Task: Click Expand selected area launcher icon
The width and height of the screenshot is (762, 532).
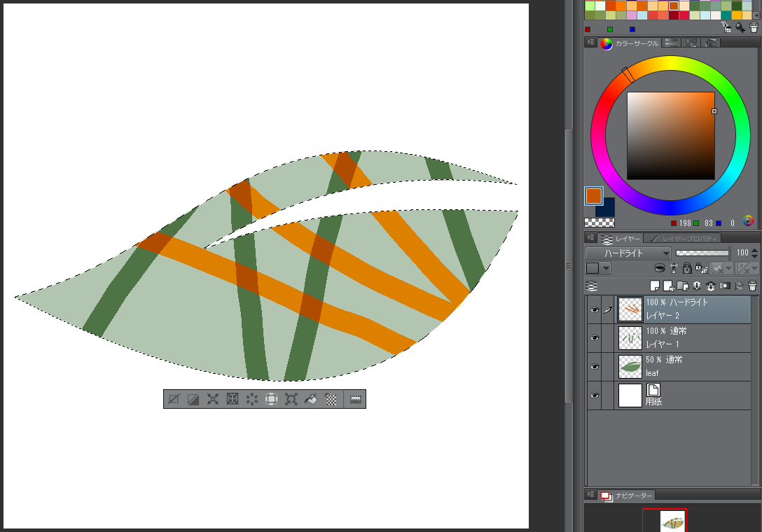Action: click(x=213, y=400)
